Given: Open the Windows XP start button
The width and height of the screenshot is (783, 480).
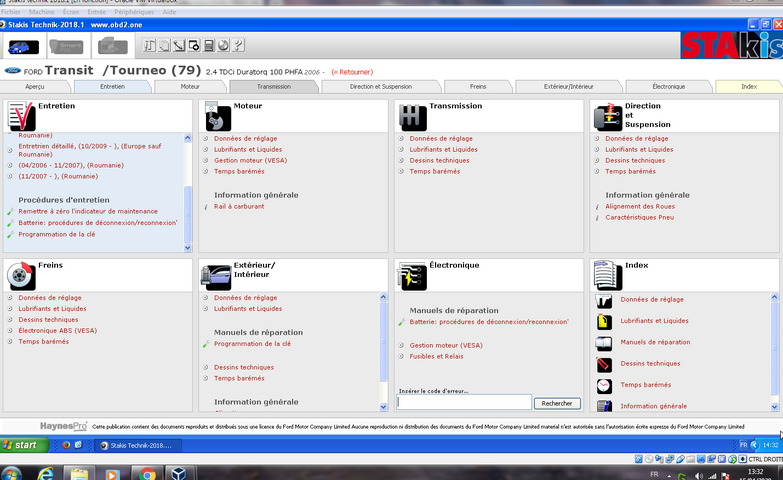Looking at the screenshot, I should pos(24,445).
